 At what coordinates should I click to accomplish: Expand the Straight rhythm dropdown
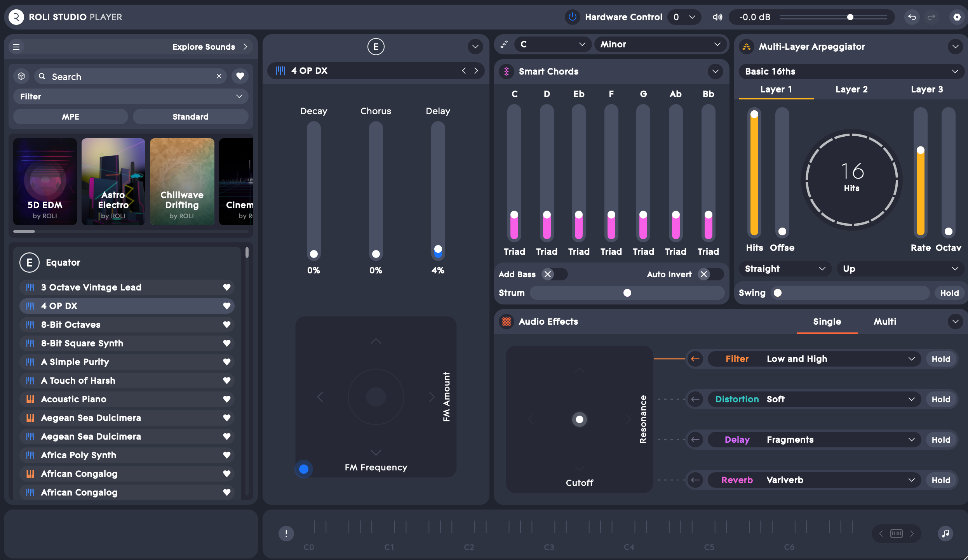tap(784, 268)
